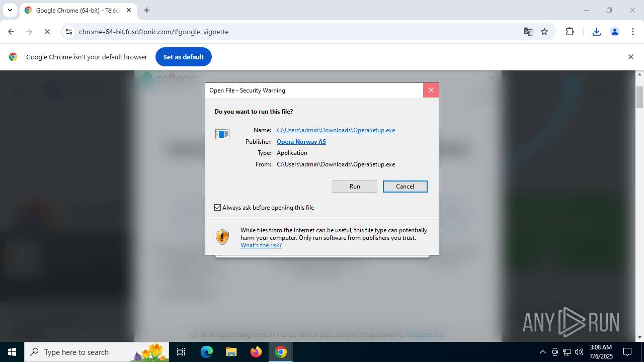Image resolution: width=644 pixels, height=362 pixels.
Task: Dismiss the default browser notification bar
Action: pos(630,57)
